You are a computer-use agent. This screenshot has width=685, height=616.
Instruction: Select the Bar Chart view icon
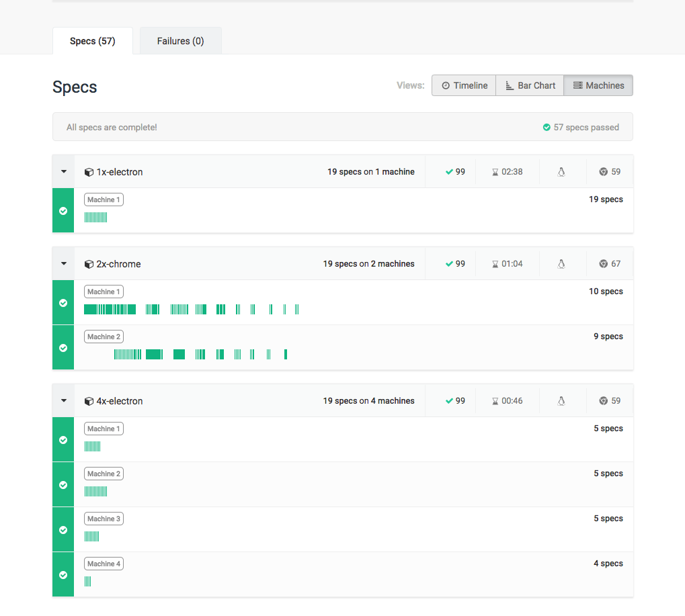point(509,85)
